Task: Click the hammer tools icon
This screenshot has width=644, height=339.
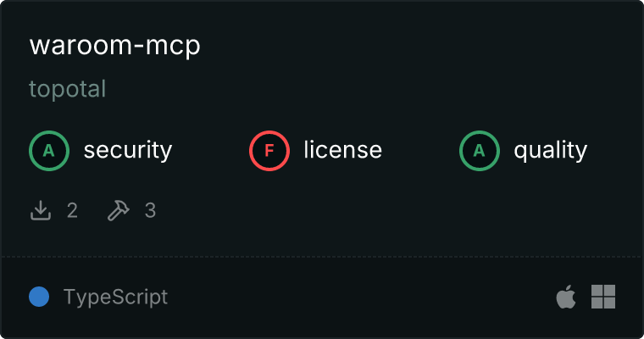Action: (119, 210)
